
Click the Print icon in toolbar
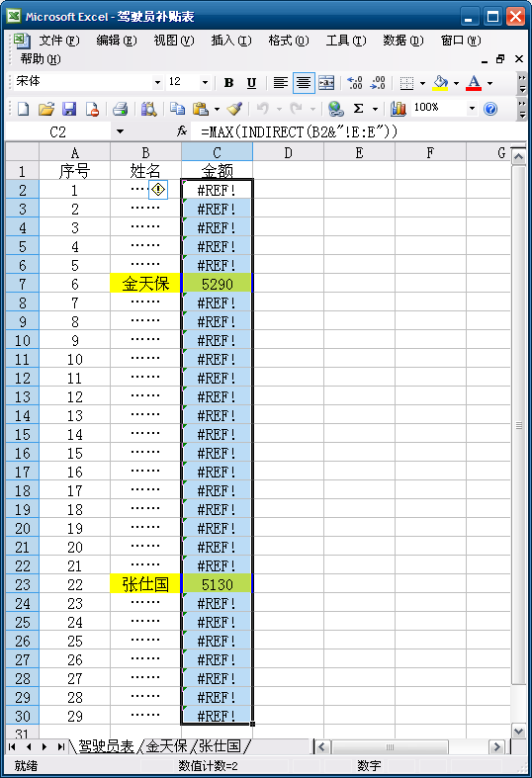coord(120,108)
